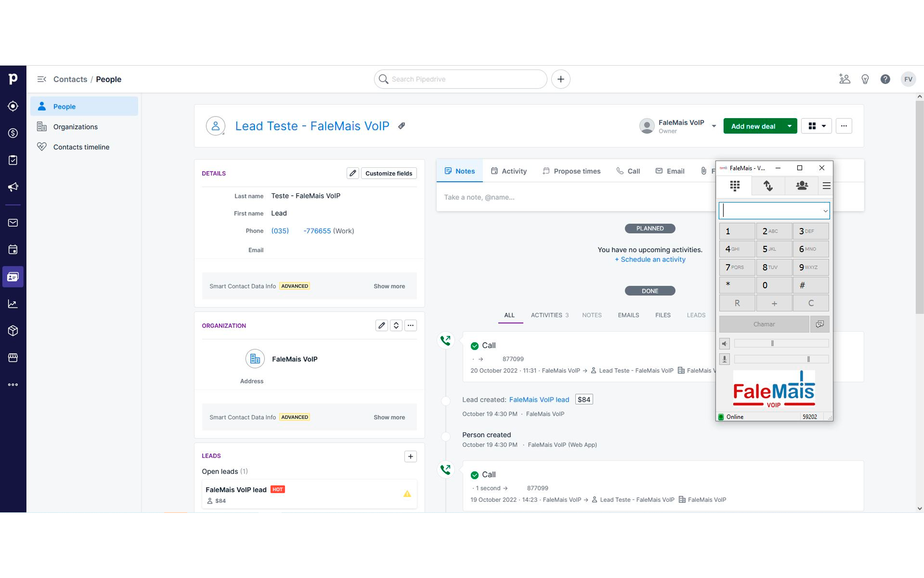Show more Smart Contact Data in Details
The height and width of the screenshot is (578, 924).
click(389, 286)
